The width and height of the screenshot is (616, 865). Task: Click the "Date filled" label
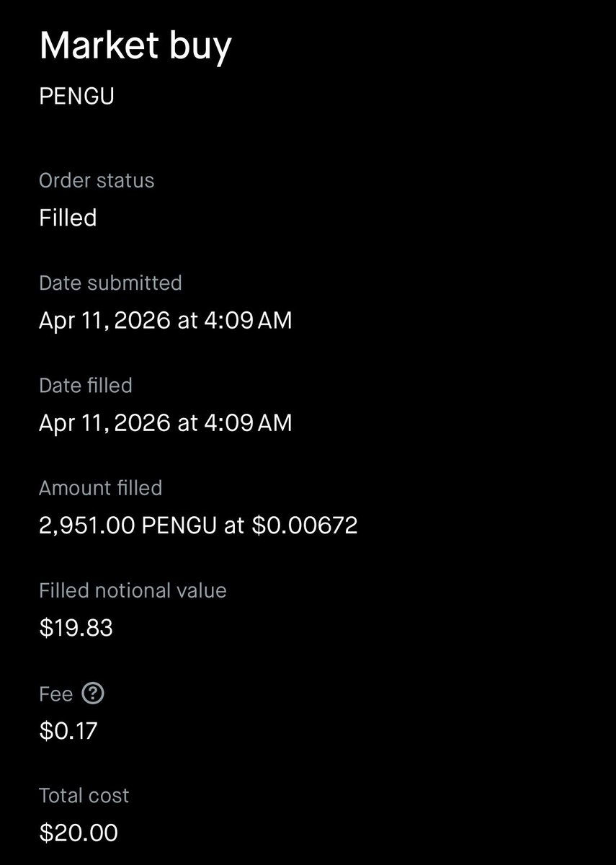(86, 386)
